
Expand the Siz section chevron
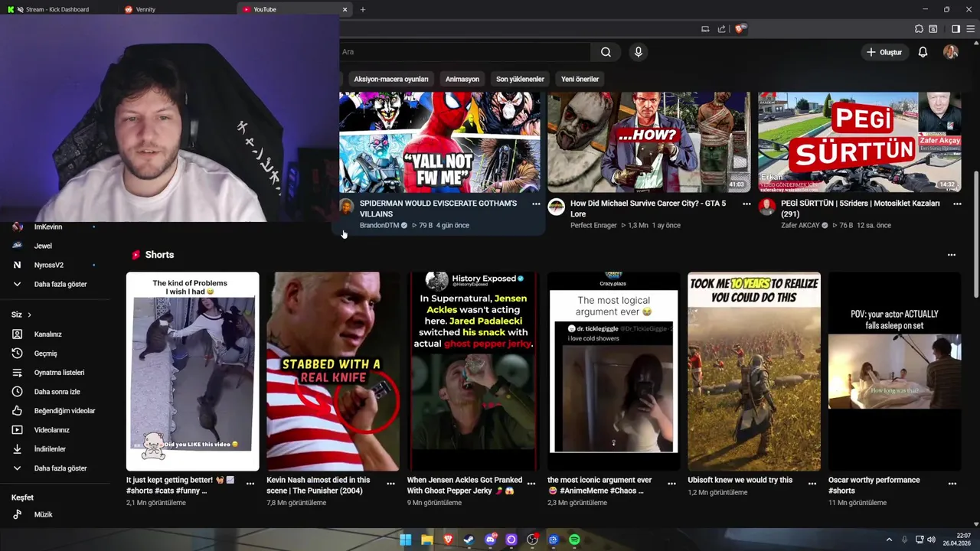click(x=29, y=315)
